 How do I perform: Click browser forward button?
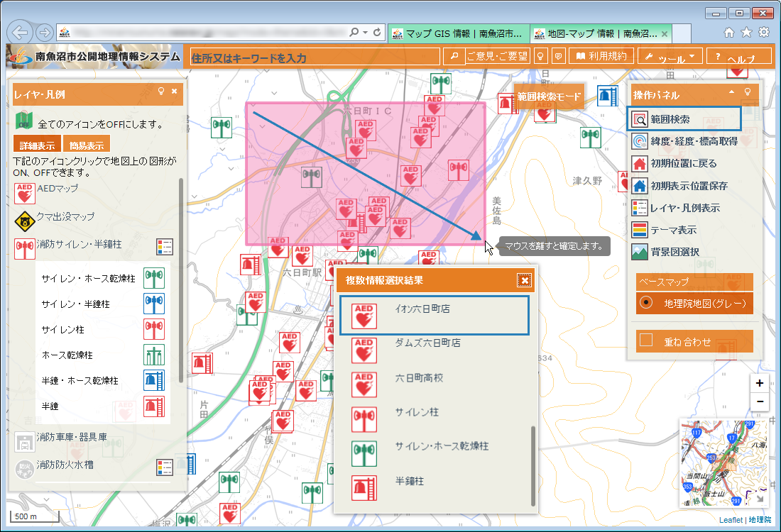click(45, 33)
